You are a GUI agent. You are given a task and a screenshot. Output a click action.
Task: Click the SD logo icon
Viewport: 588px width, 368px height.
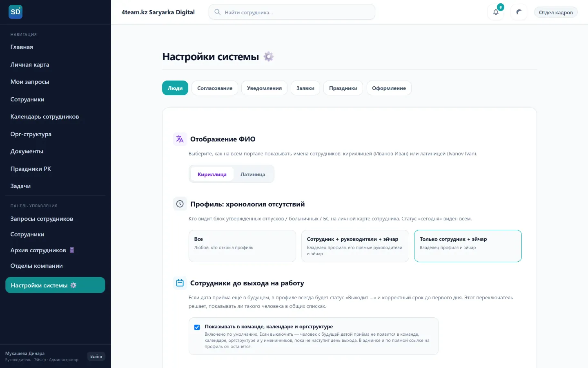point(16,12)
